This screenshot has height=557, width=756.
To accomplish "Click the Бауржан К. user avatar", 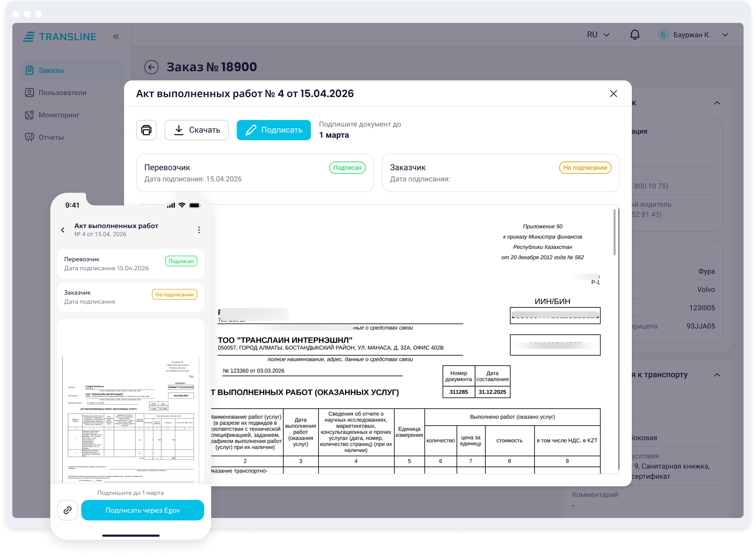I will [x=663, y=35].
